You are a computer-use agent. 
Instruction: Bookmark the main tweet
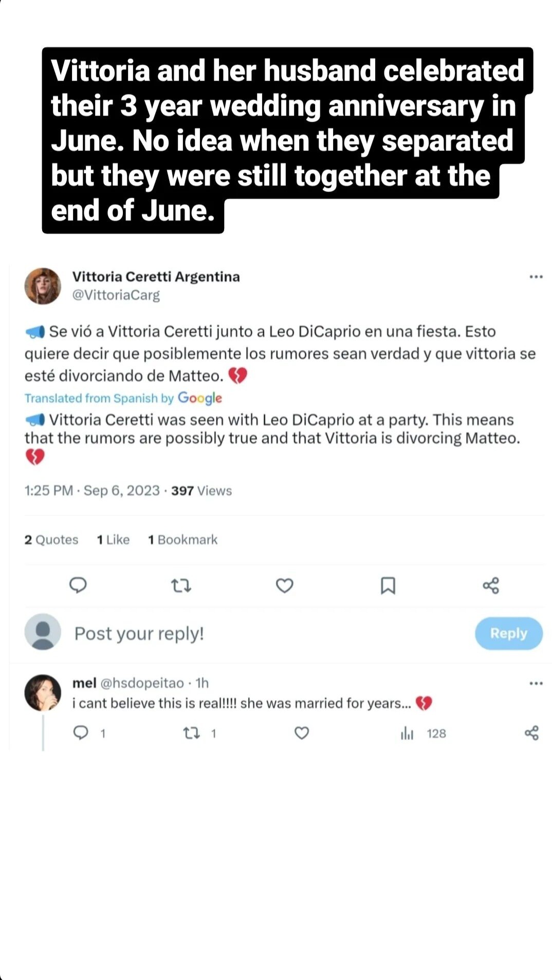tap(388, 585)
